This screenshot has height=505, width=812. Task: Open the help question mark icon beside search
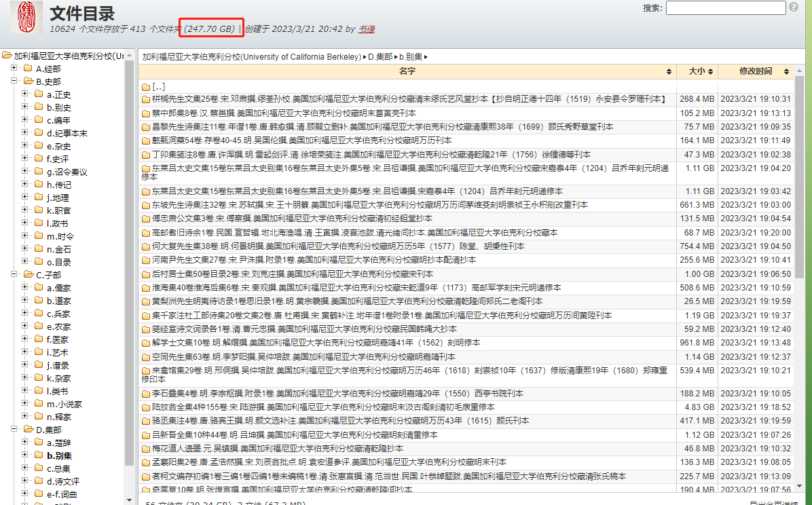(794, 7)
